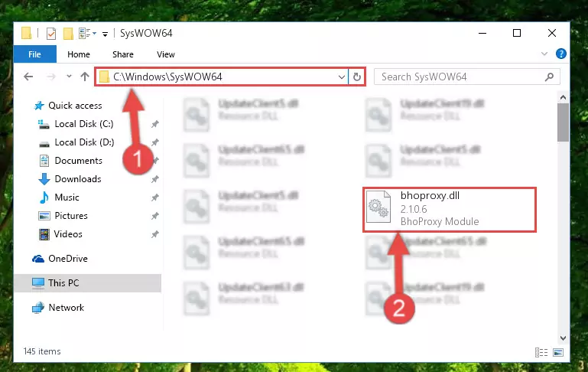Select Network in navigation pane
588x372 pixels.
pos(66,308)
